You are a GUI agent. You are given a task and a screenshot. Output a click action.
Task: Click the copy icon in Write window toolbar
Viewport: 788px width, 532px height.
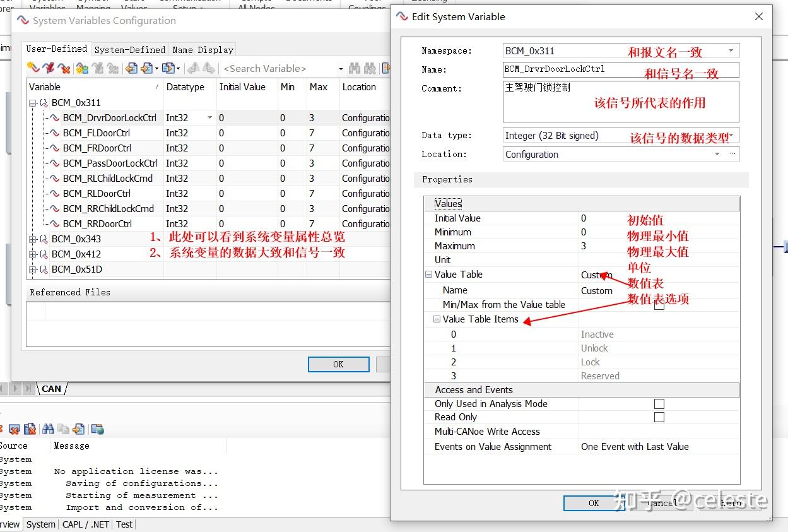point(63,429)
